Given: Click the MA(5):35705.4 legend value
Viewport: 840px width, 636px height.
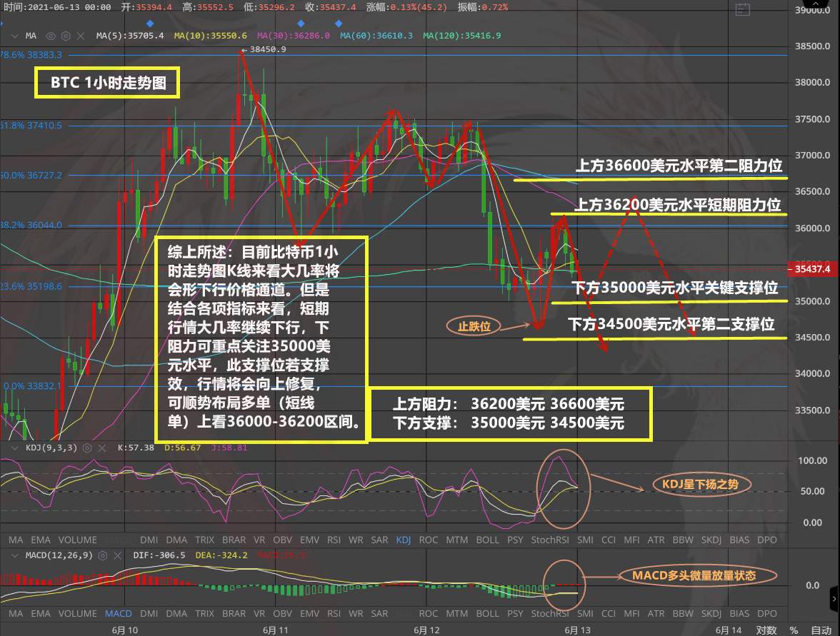Looking at the screenshot, I should point(130,36).
